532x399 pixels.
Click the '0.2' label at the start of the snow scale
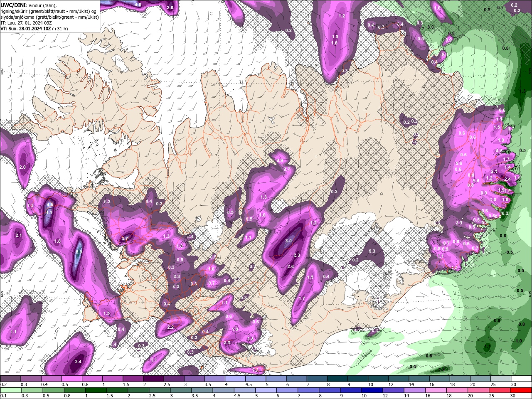coord(4,385)
